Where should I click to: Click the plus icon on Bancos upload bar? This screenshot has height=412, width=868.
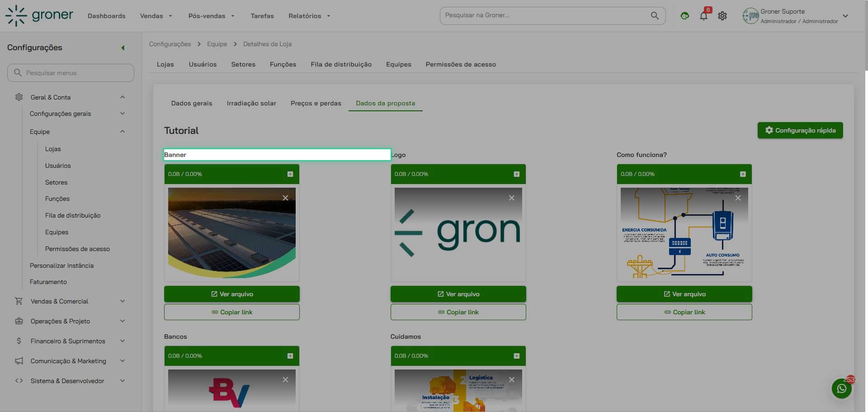(x=290, y=356)
